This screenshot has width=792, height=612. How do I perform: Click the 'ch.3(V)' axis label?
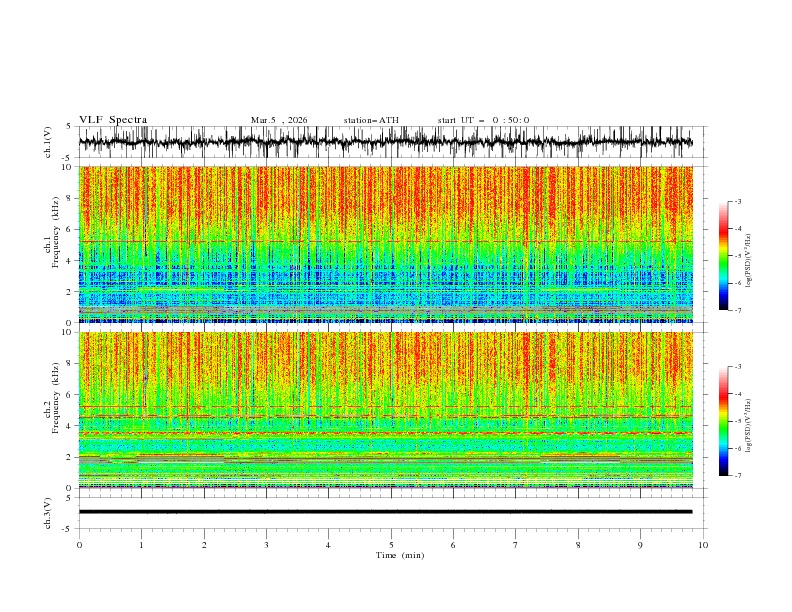point(48,513)
